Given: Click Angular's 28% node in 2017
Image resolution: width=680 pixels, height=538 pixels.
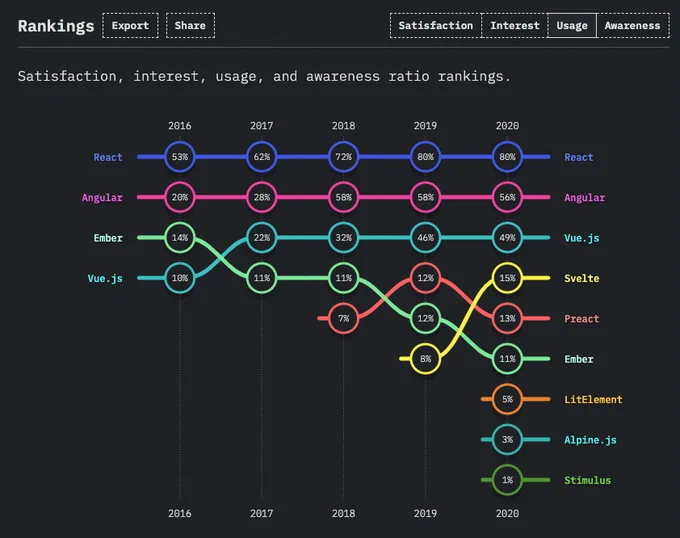Looking at the screenshot, I should click(x=262, y=197).
